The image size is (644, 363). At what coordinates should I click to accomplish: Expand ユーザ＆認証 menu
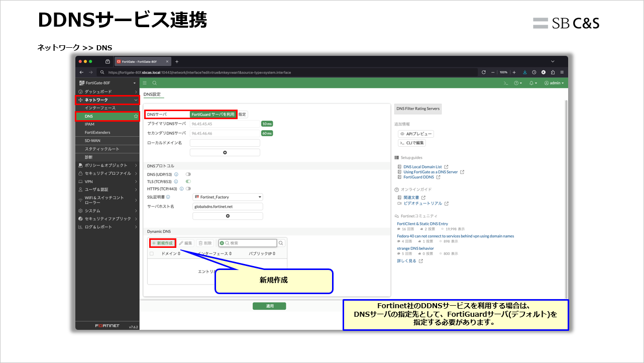tap(108, 190)
